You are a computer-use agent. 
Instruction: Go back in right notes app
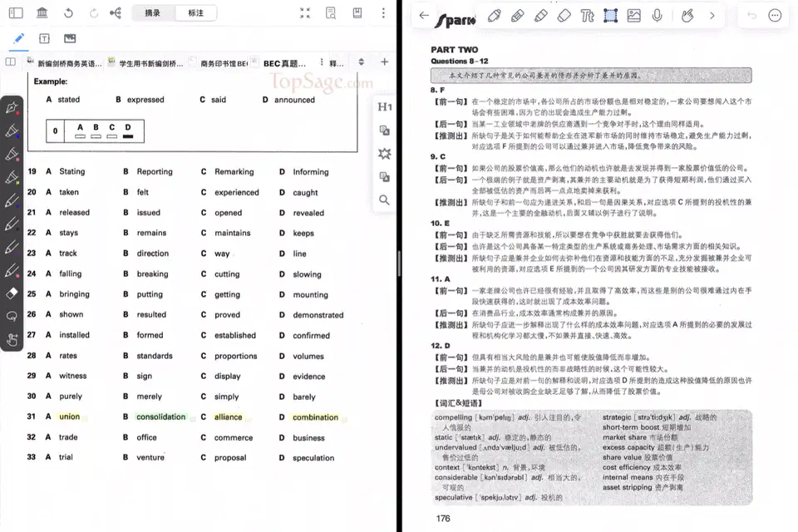pos(424,15)
